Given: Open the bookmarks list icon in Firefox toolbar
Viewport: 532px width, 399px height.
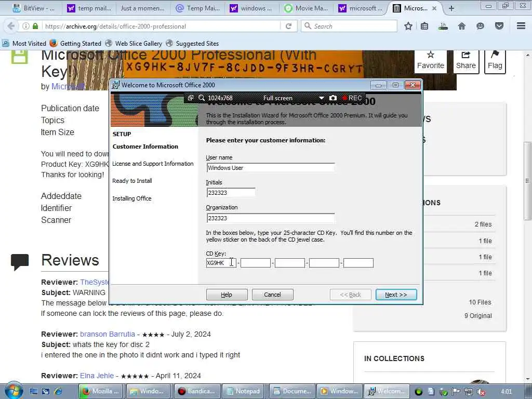Looking at the screenshot, I should (x=424, y=26).
